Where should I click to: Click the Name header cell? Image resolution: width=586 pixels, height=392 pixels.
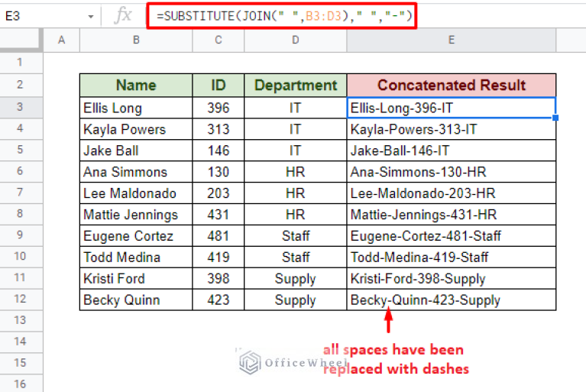pos(136,86)
